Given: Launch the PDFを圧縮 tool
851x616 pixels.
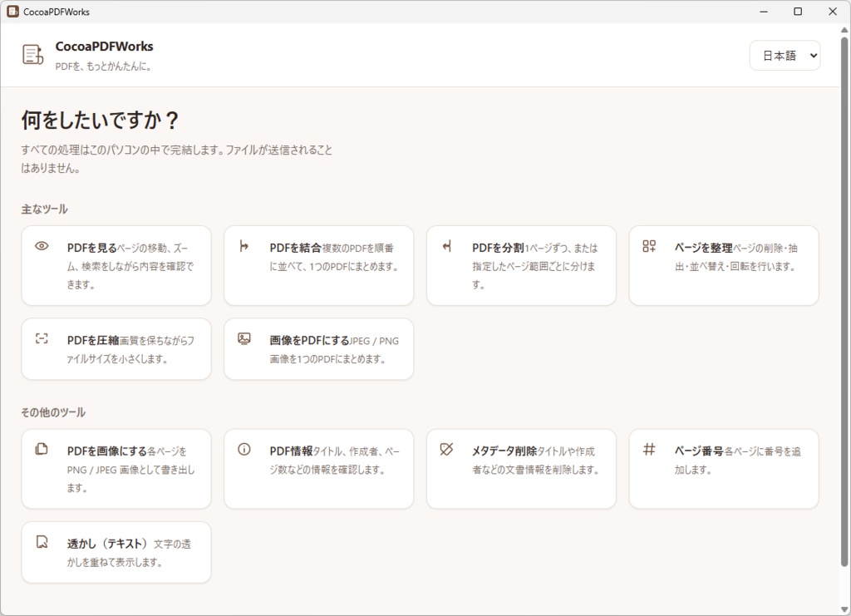Looking at the screenshot, I should 116,349.
